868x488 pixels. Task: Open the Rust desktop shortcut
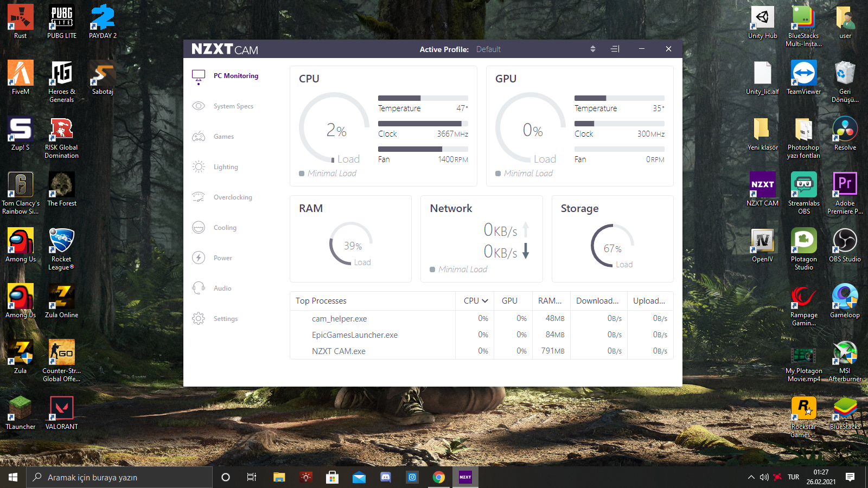tap(21, 22)
